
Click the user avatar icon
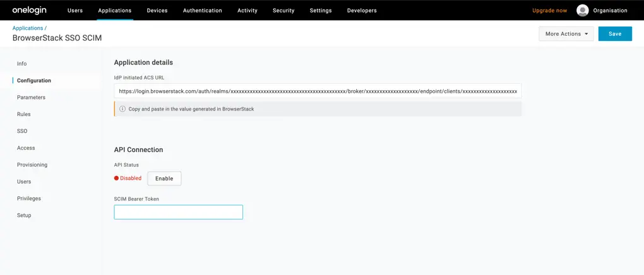tap(582, 10)
